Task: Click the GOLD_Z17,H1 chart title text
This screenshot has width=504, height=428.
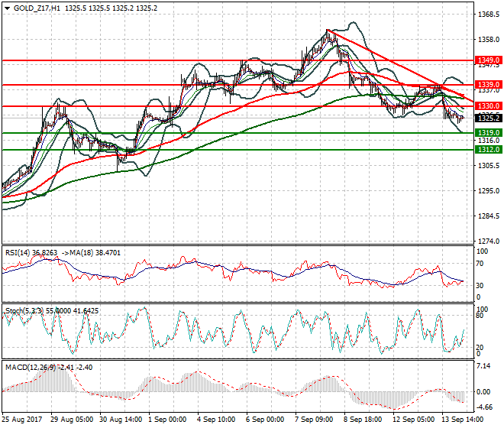Action: (37, 8)
